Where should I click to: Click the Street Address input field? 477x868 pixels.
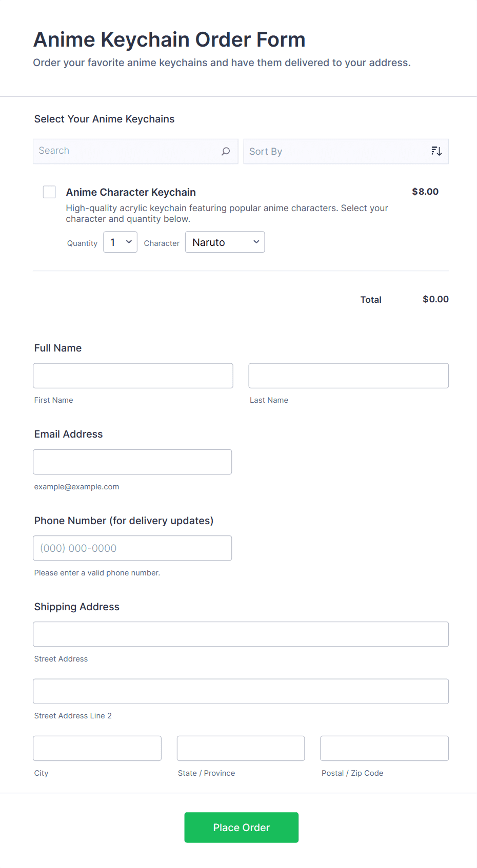click(241, 634)
